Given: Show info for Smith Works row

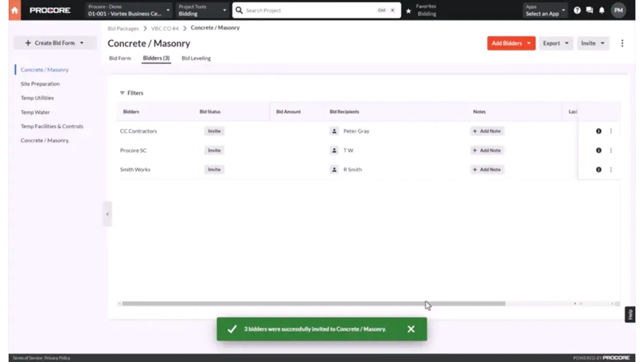Looking at the screenshot, I should (x=598, y=170).
